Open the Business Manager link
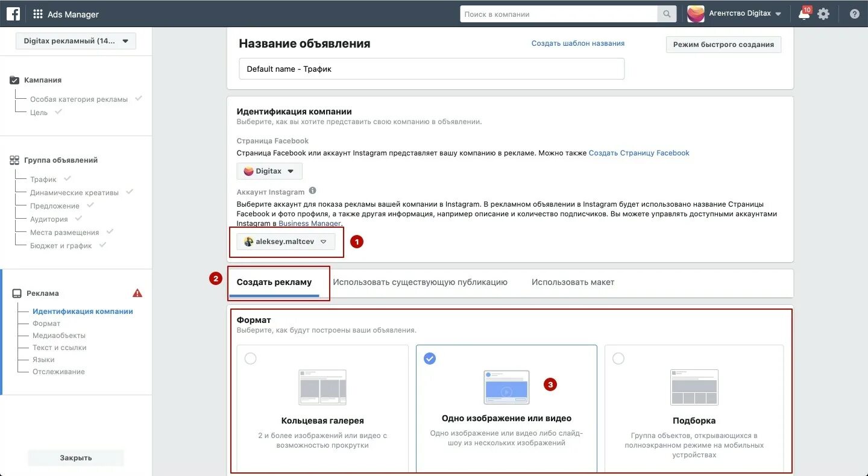868x476 pixels. [310, 224]
